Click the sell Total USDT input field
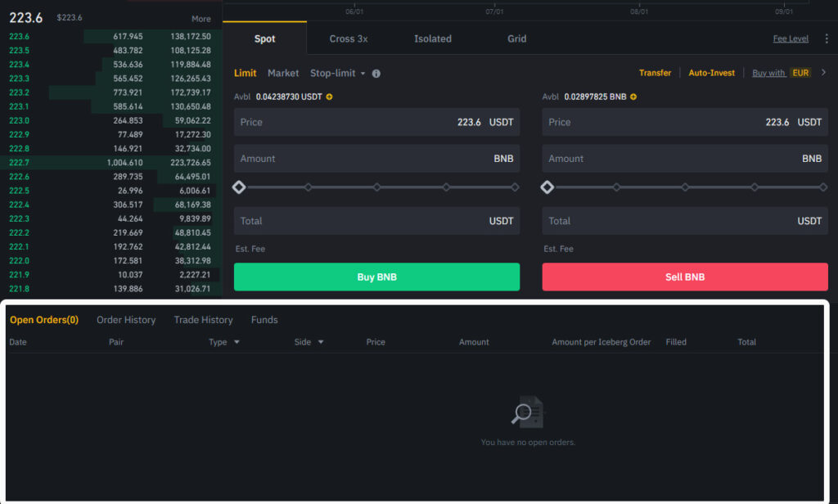This screenshot has height=504, width=838. (685, 221)
